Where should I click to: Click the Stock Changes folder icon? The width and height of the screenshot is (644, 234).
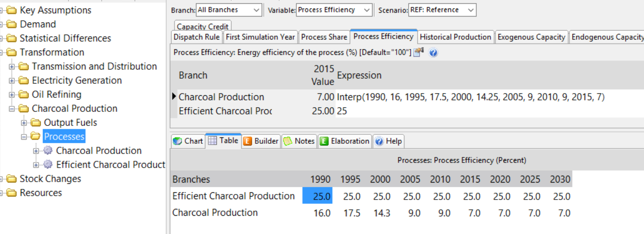point(12,179)
